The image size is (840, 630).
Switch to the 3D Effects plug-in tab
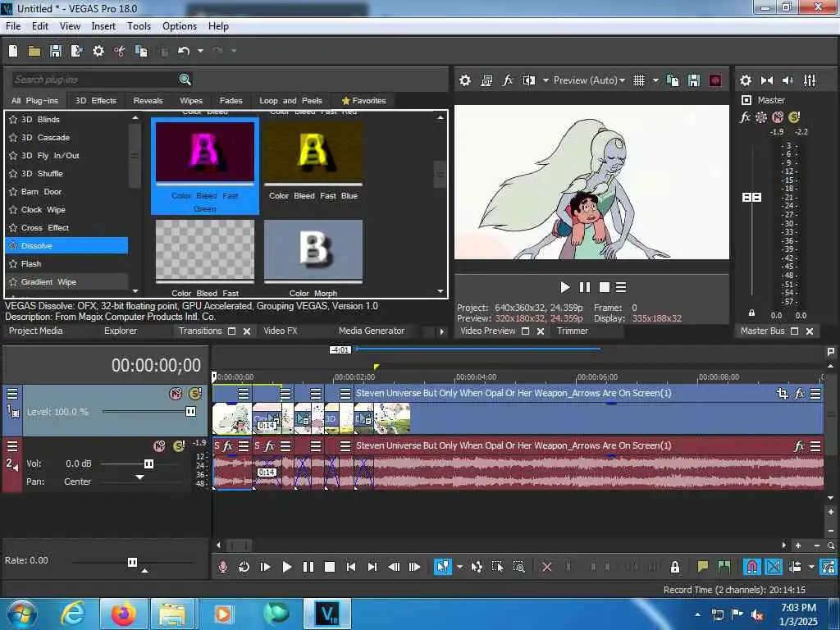[x=95, y=101]
